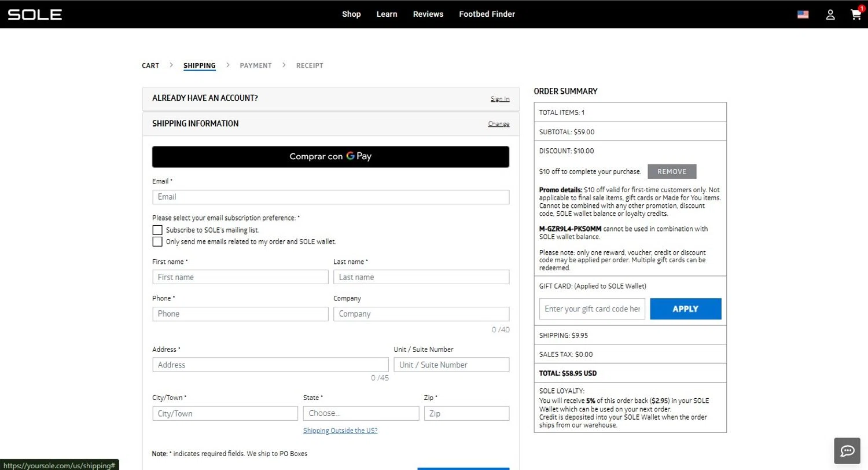The width and height of the screenshot is (868, 470).
Task: Go to Reviews page
Action: click(x=428, y=14)
